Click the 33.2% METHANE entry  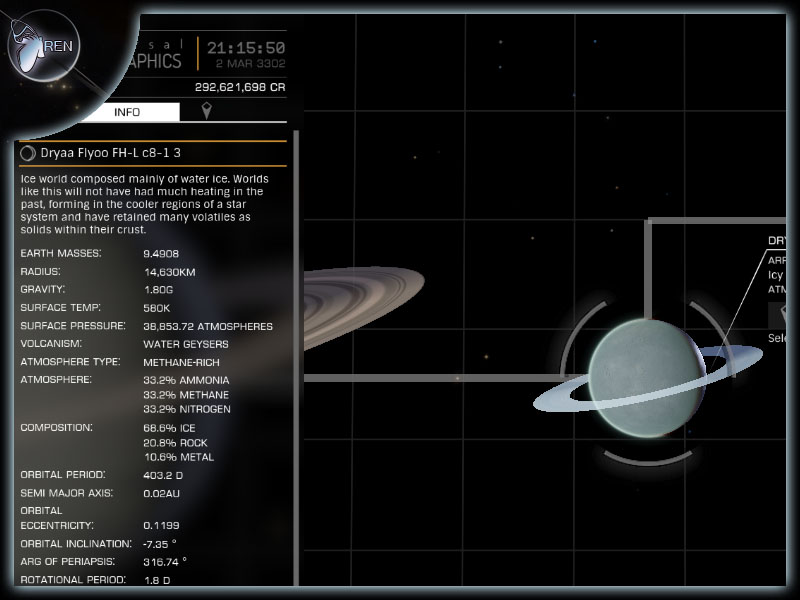[186, 395]
